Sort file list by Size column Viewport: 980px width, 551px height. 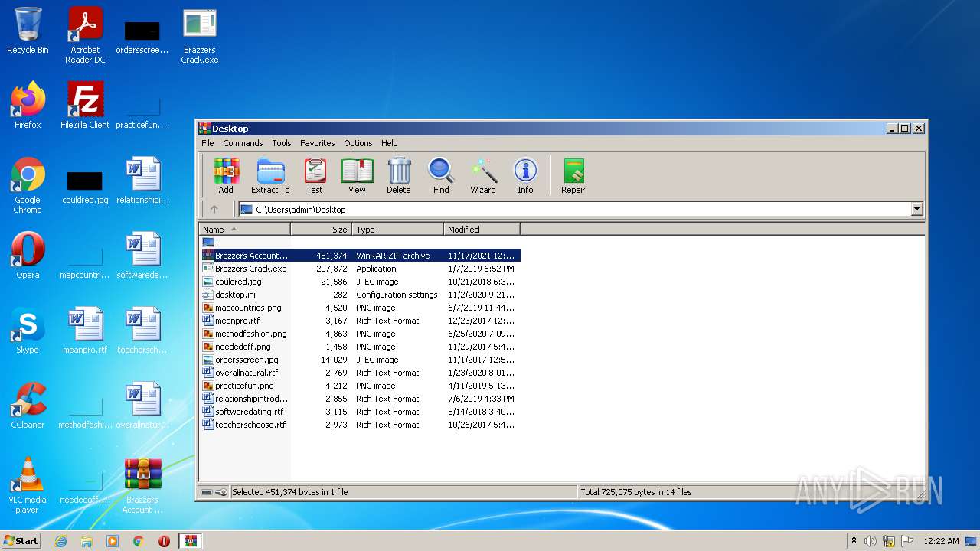pos(322,229)
